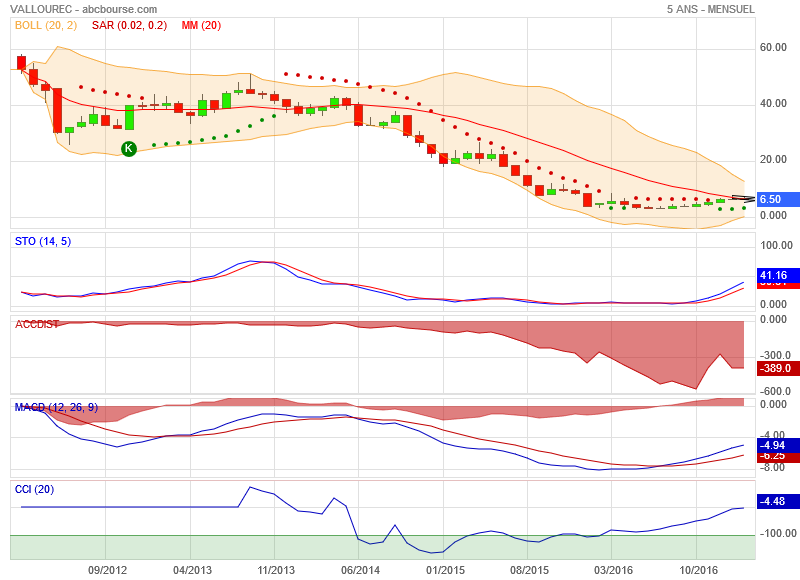Click the MACD (12, 26, 9) label

(x=56, y=407)
